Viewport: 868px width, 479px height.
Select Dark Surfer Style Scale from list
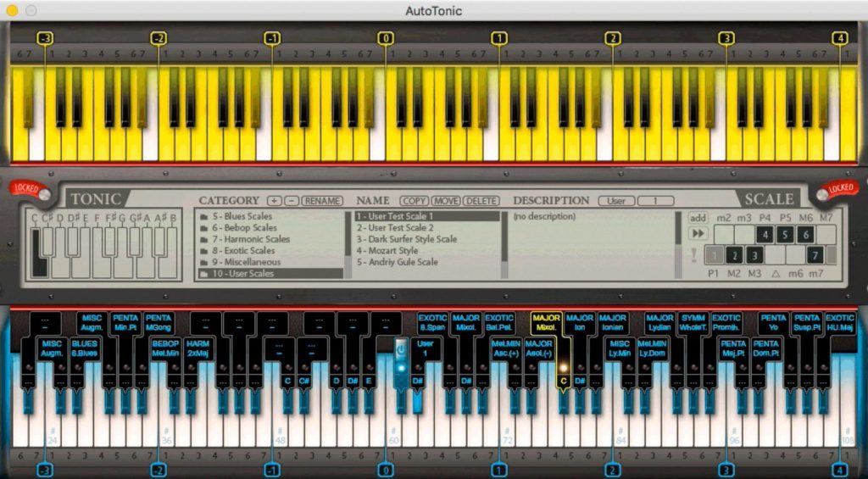click(406, 240)
